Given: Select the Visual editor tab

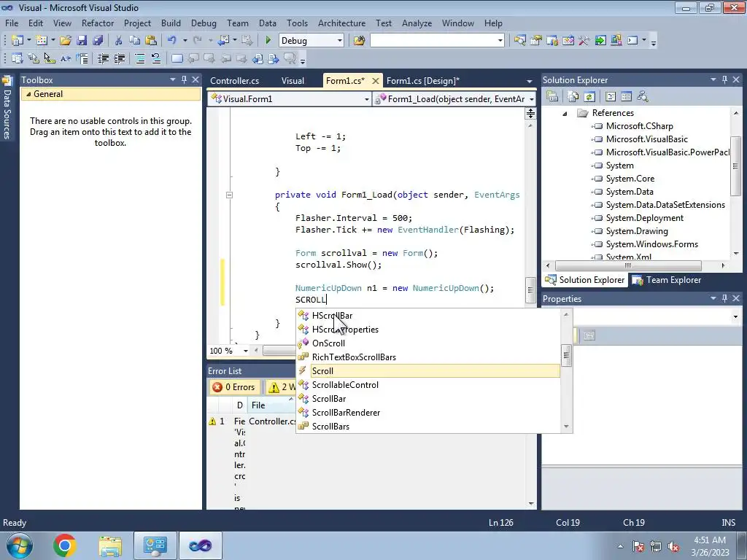Looking at the screenshot, I should click(293, 80).
